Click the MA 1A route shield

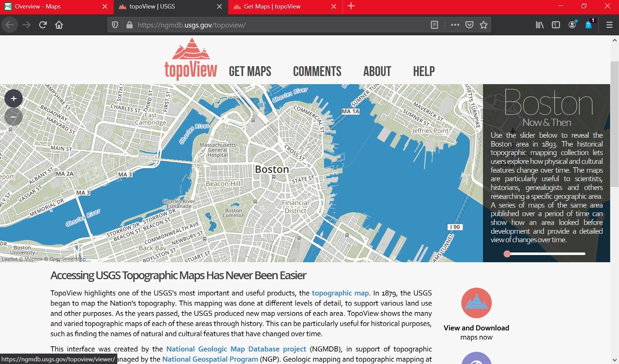coord(350,111)
